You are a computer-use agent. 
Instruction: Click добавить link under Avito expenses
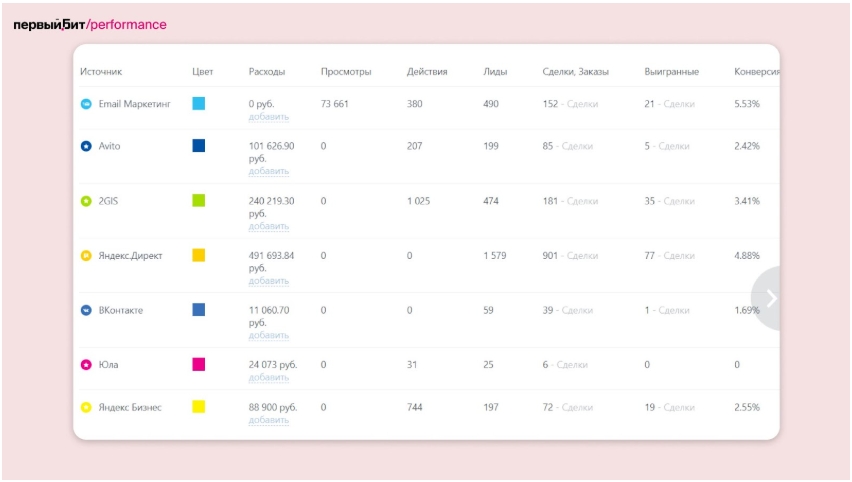pos(269,171)
